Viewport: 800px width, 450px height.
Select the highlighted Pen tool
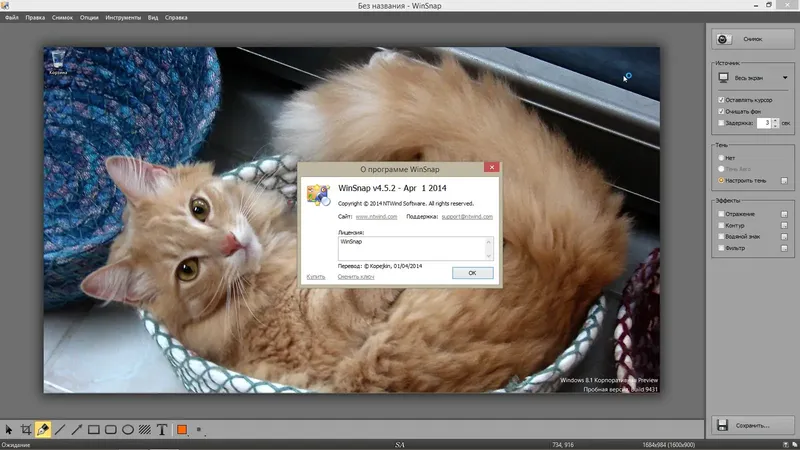[x=43, y=430]
